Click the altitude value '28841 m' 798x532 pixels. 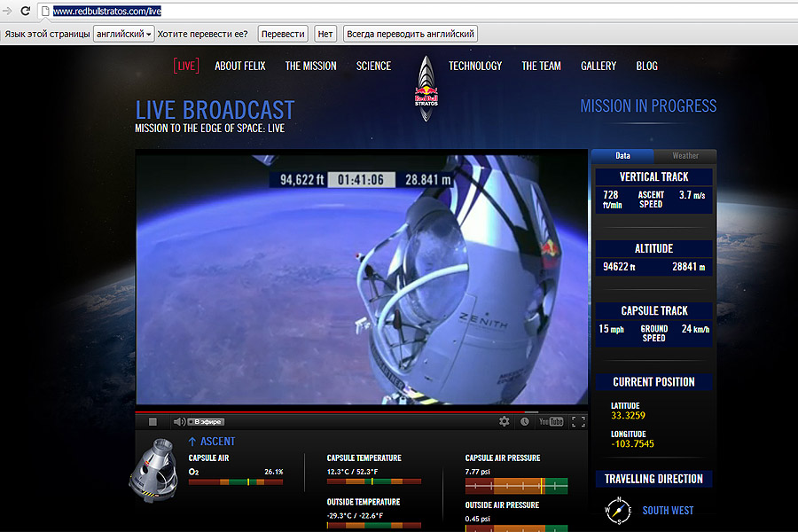689,267
